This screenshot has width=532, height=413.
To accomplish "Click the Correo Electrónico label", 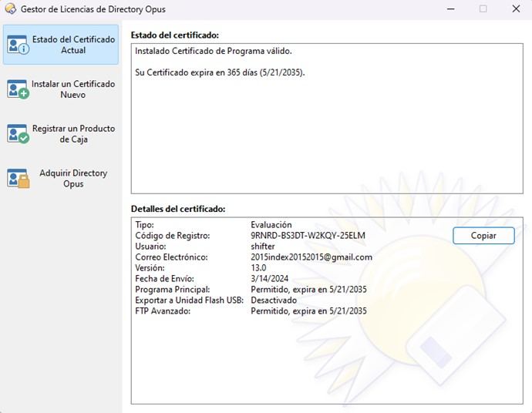I will pyautogui.click(x=171, y=257).
